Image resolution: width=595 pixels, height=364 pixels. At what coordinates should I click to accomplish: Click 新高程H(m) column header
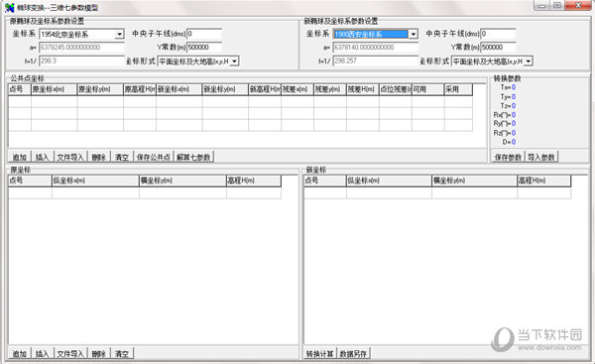(265, 89)
